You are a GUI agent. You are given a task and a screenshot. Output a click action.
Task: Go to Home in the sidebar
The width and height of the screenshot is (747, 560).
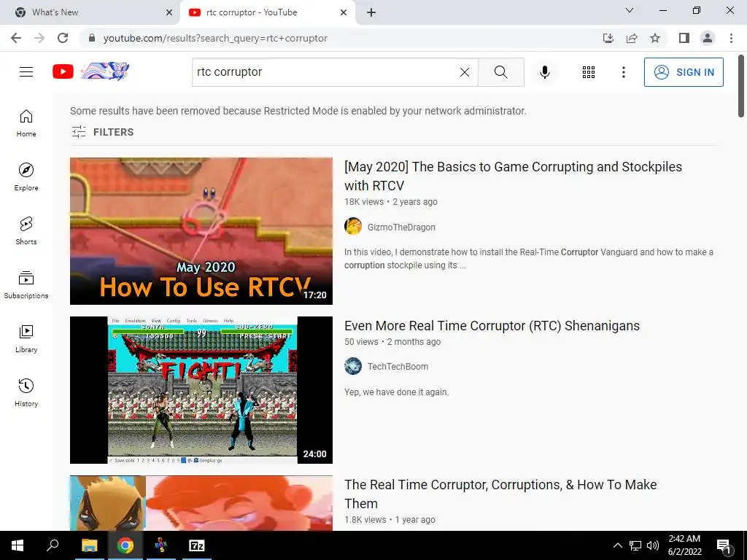click(26, 123)
